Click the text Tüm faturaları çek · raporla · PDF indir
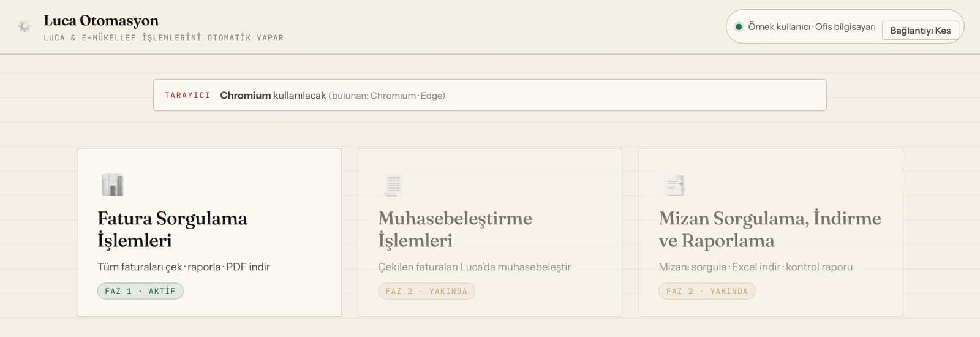 (184, 267)
